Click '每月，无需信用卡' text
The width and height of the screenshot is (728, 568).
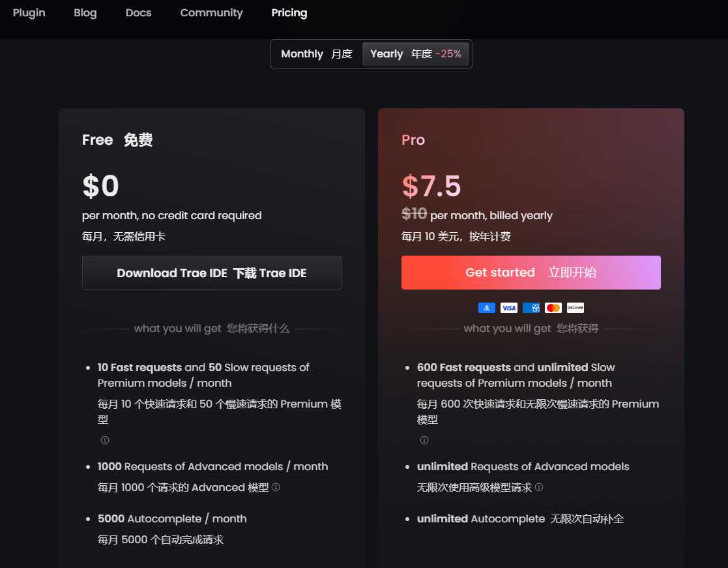coord(123,237)
